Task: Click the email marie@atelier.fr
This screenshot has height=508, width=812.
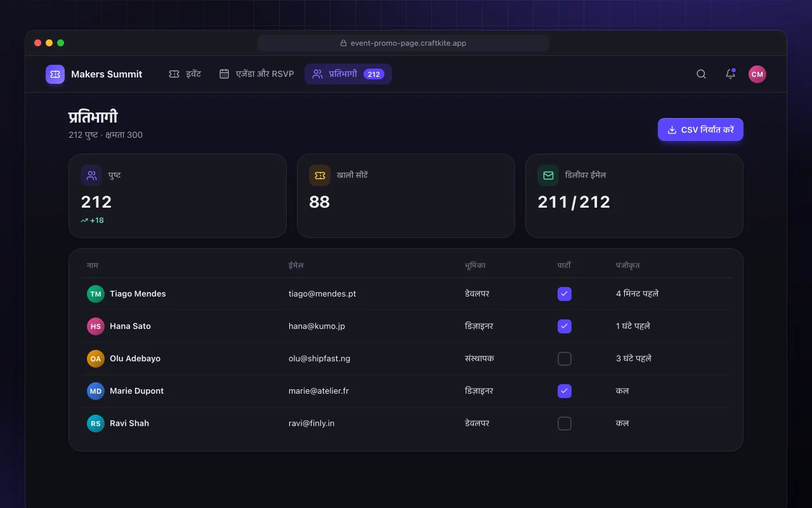Action: [x=318, y=391]
